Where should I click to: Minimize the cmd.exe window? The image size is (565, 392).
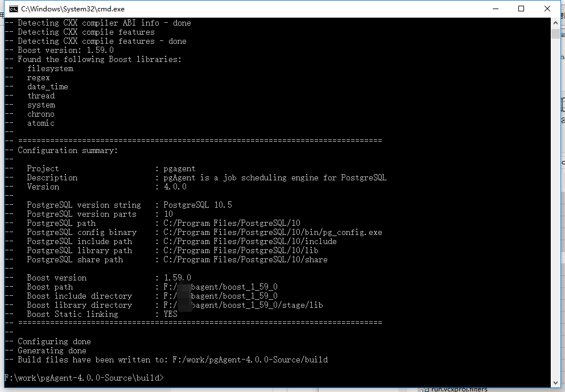point(496,9)
